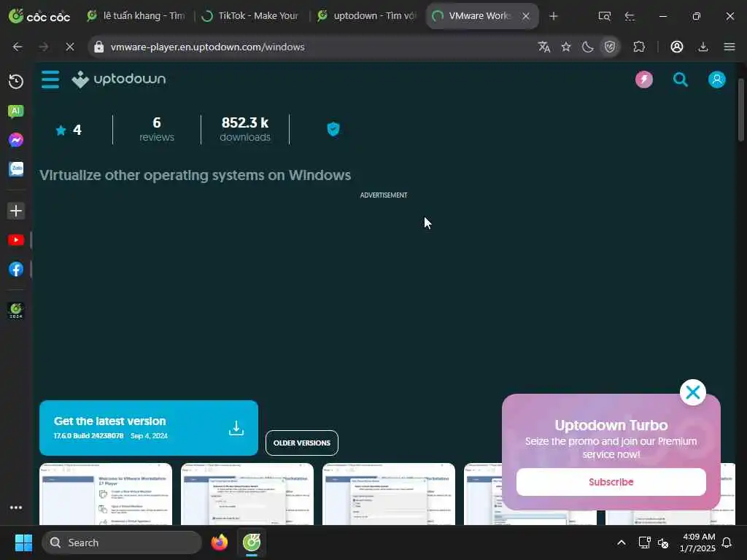Open the muted volume tray icon

coord(663,542)
